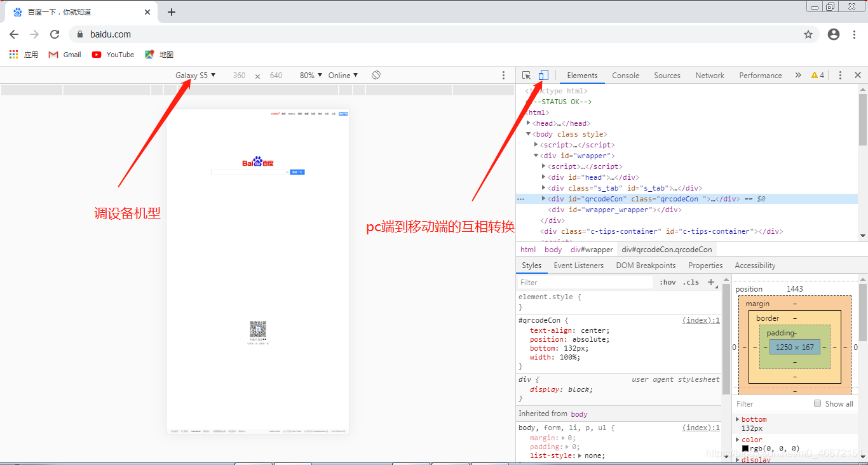Image resolution: width=868 pixels, height=465 pixels.
Task: Switch to the Console tab
Action: [626, 75]
